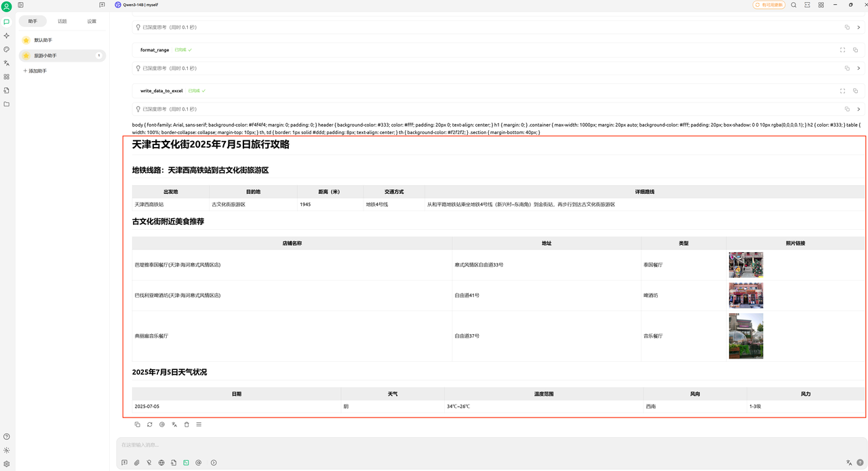Click the attachment paperclip icon in input bar
Image resolution: width=868 pixels, height=471 pixels.
click(x=136, y=463)
